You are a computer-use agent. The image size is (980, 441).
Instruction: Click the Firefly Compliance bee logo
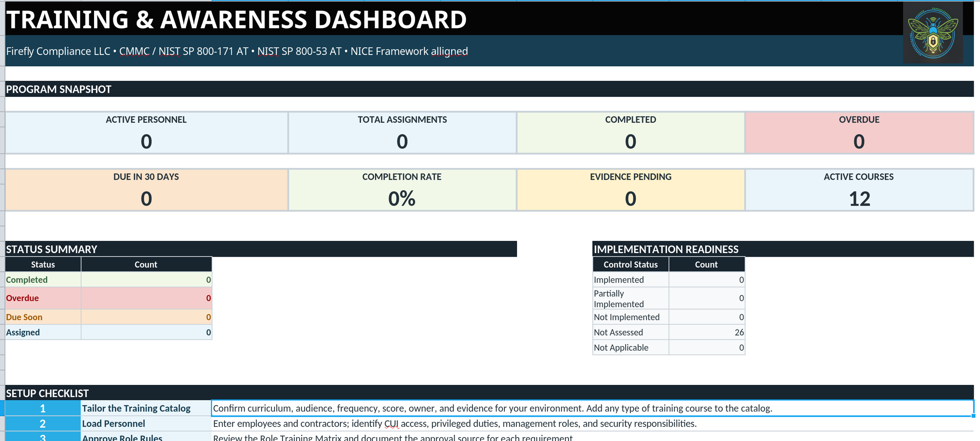933,32
